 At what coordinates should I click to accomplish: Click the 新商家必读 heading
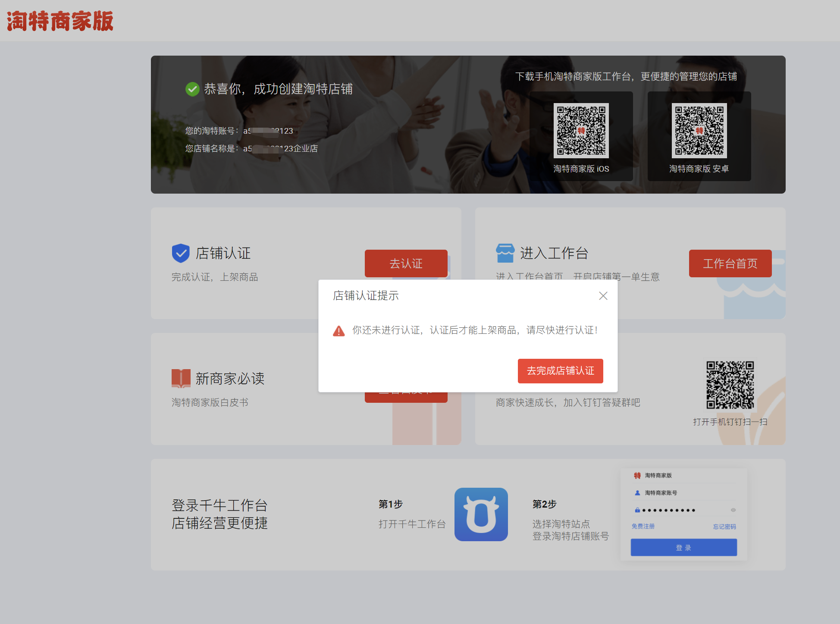tap(230, 378)
